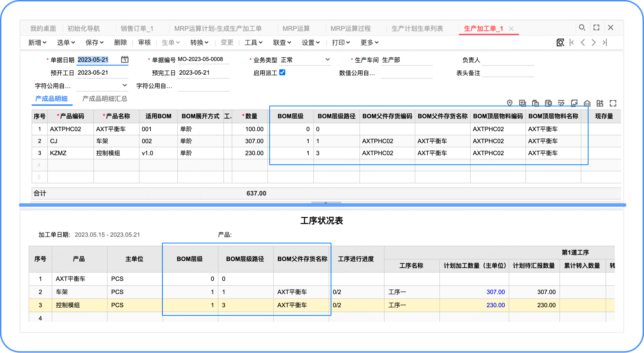Viewport: 644px width, 353px height.
Task: Open the first 字符公用自 dropdown
Action: click(x=125, y=85)
